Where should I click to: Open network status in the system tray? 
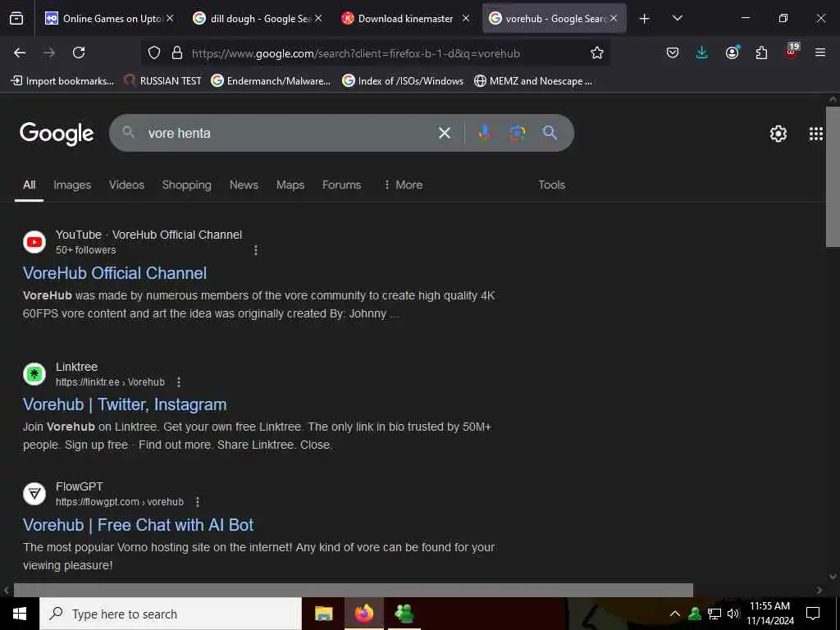tap(714, 614)
